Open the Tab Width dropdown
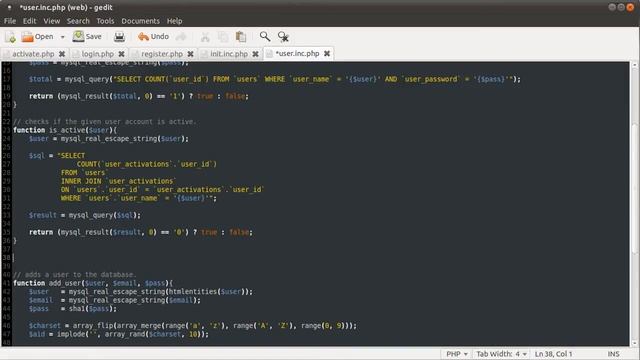Screen dimensions: 640x360 (x=501, y=354)
